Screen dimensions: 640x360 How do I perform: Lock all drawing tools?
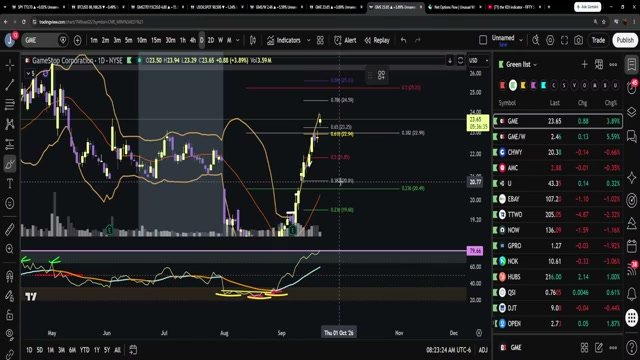[10, 315]
